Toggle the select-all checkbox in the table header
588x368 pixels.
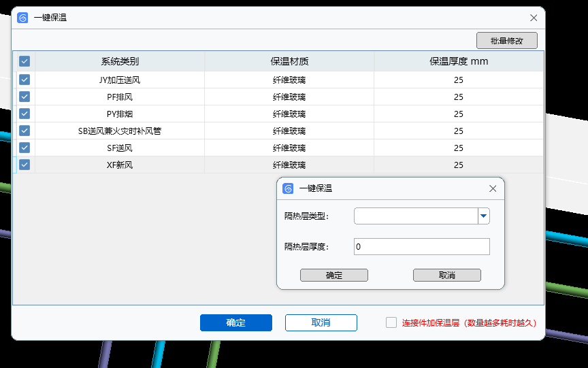point(24,61)
